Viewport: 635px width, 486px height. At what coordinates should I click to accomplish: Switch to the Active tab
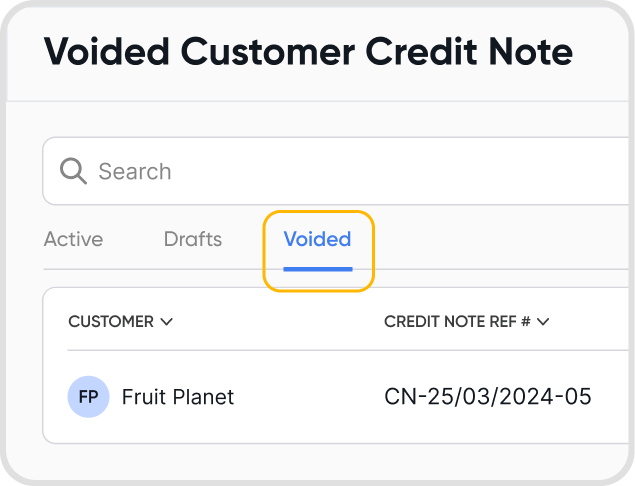tap(73, 239)
